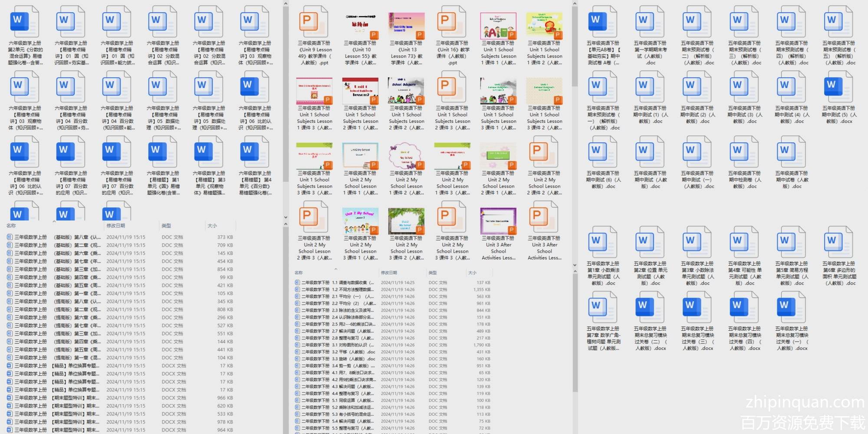The height and width of the screenshot is (434, 868).
Task: Select row 二年级数学下册 1.2 不同方法整理数据
Action: 393,289
